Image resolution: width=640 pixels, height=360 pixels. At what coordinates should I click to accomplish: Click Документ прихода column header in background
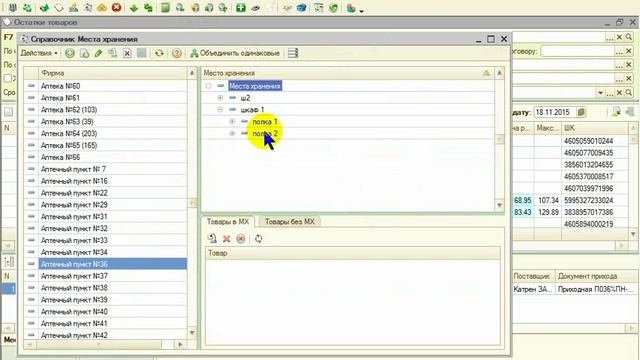[596, 276]
